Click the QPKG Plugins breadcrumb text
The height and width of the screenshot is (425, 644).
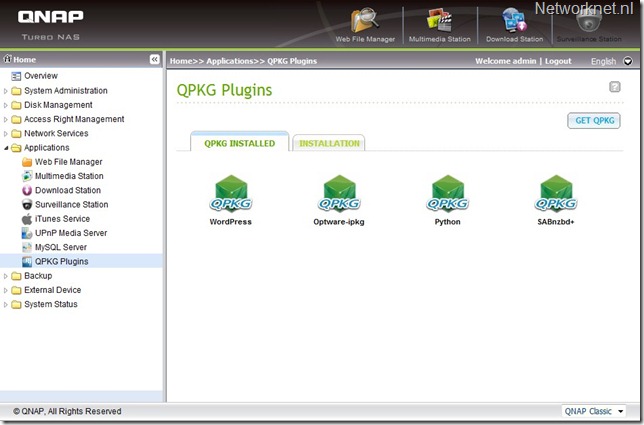point(292,61)
